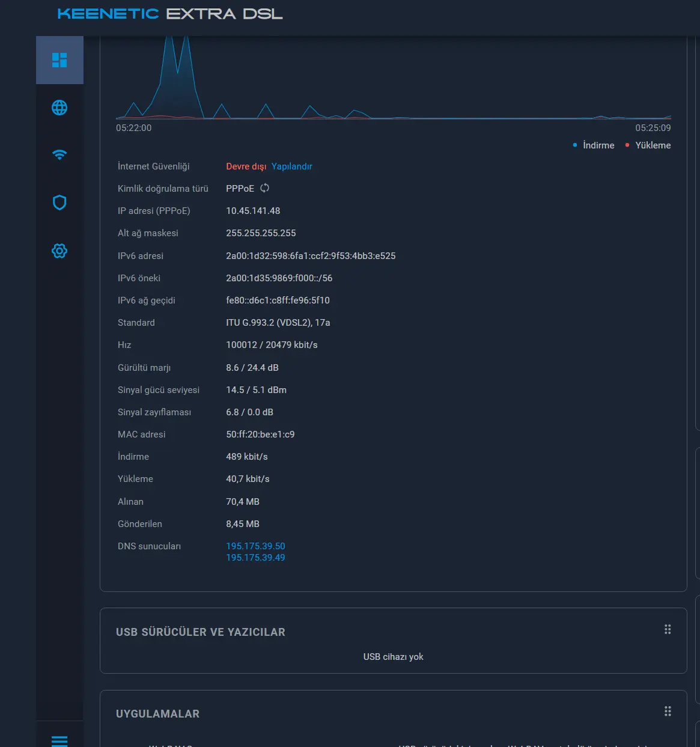Open the Internet globe icon in sidebar
700x747 pixels.
coord(59,108)
